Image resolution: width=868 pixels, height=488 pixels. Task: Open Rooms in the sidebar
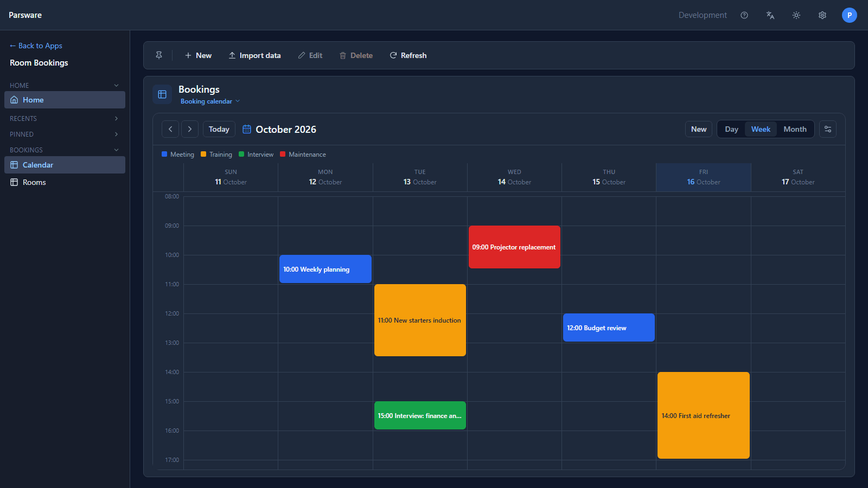coord(65,182)
